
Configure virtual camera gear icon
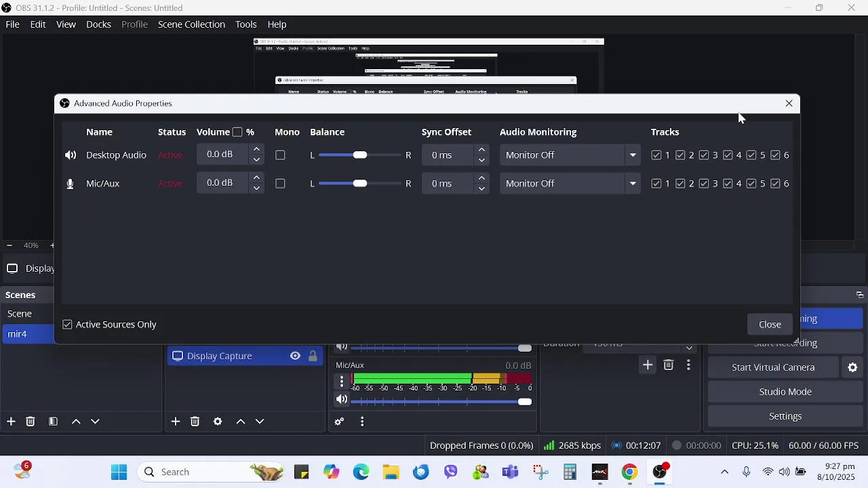852,367
